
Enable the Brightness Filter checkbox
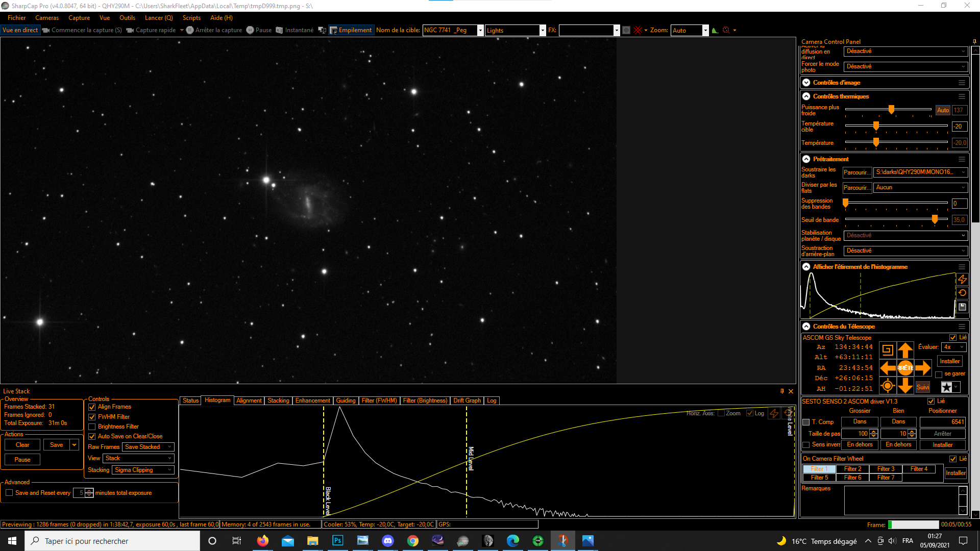(92, 427)
